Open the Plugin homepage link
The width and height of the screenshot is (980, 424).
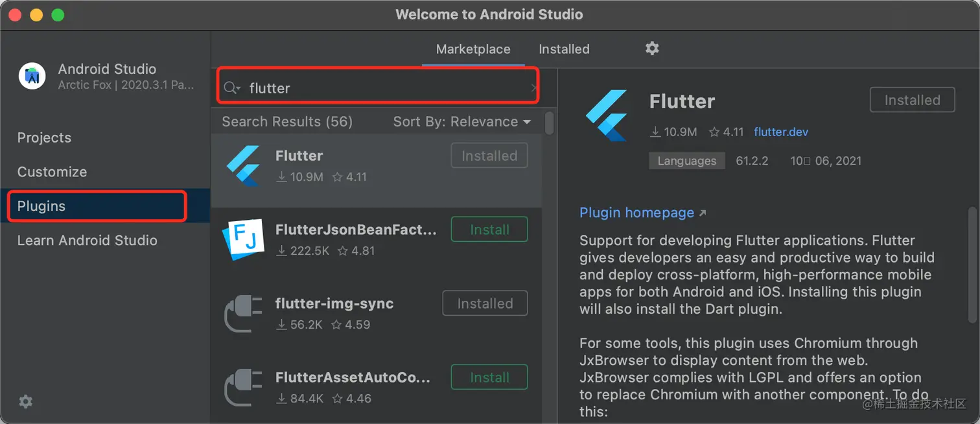(x=636, y=213)
